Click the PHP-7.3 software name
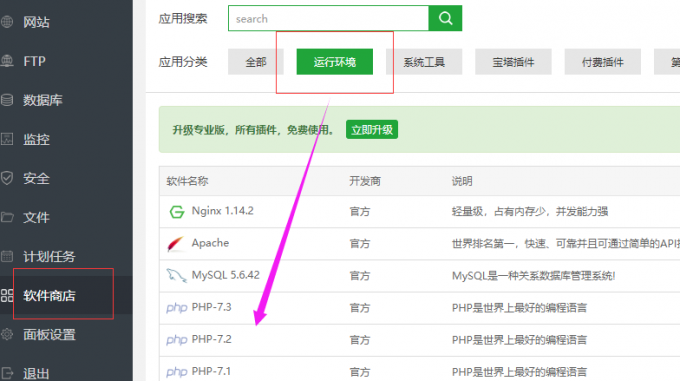The image size is (680, 381). coord(212,307)
